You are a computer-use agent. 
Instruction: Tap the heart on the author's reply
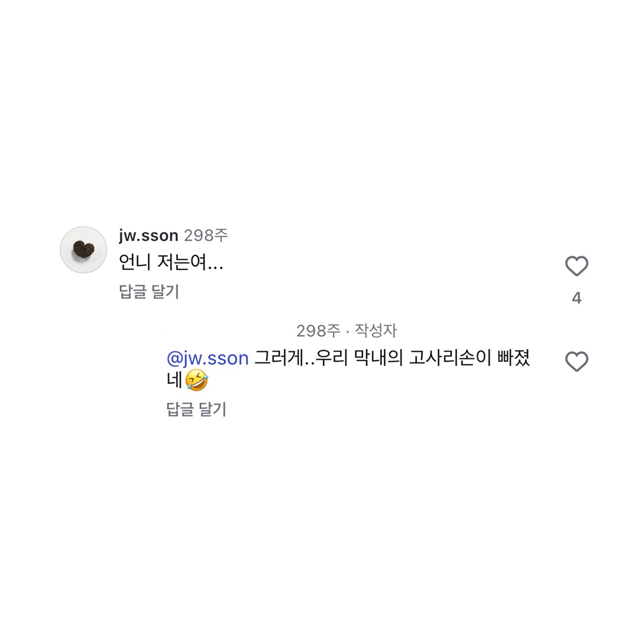577,362
